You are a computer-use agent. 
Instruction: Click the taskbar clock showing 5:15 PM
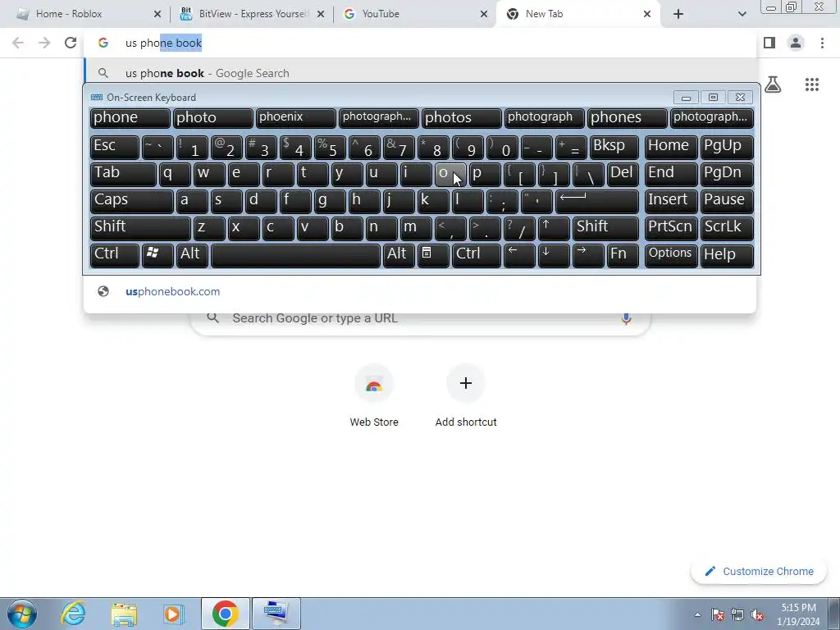coord(798,614)
